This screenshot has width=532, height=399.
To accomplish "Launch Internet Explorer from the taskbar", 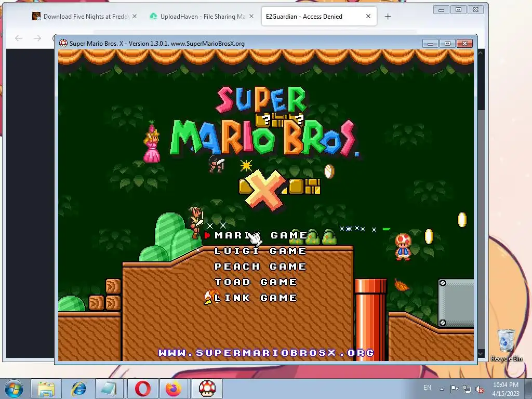I will coord(78,389).
